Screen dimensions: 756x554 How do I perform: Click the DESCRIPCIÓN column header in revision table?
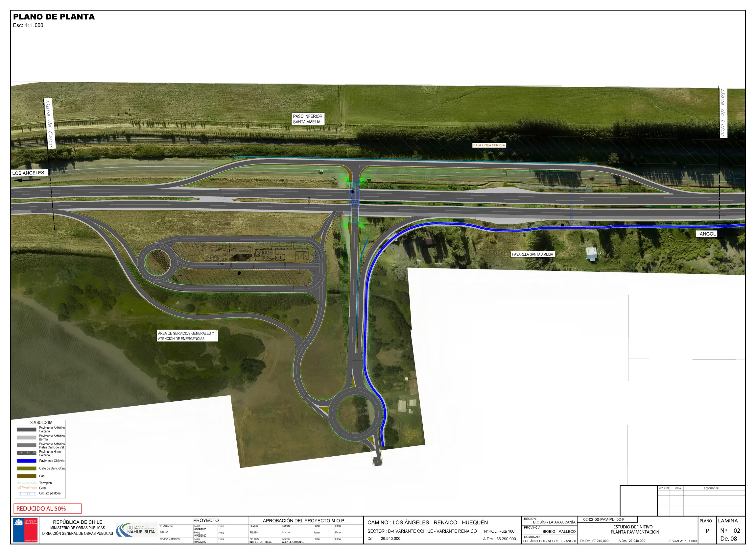(x=711, y=489)
